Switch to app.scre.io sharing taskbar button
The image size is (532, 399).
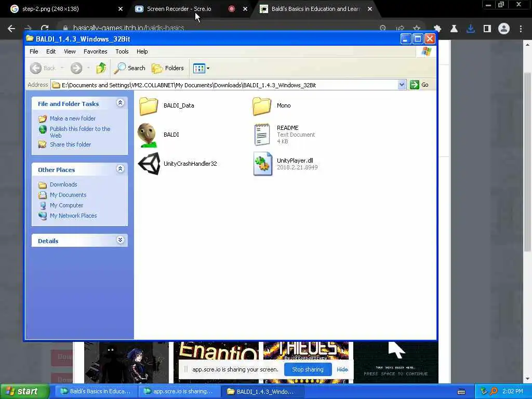179,392
